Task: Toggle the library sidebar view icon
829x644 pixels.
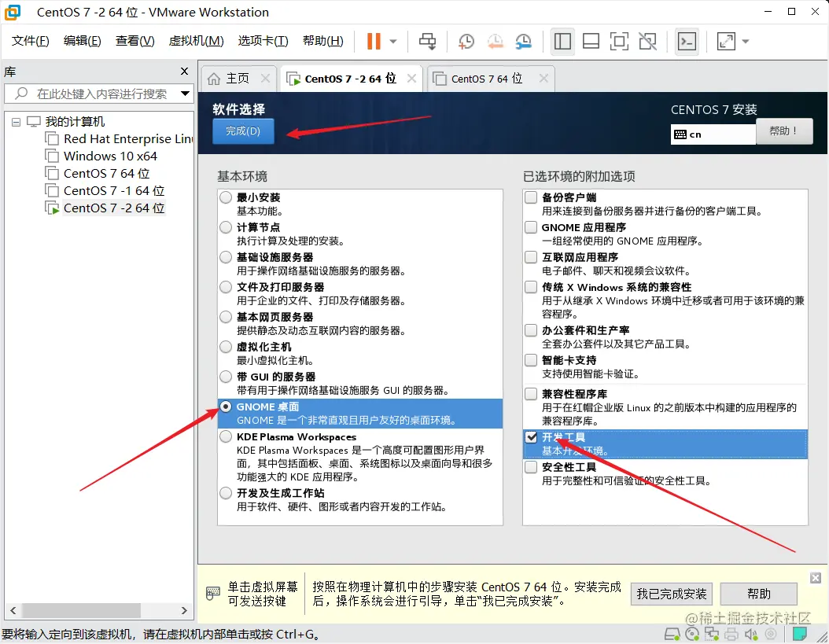Action: pos(562,41)
